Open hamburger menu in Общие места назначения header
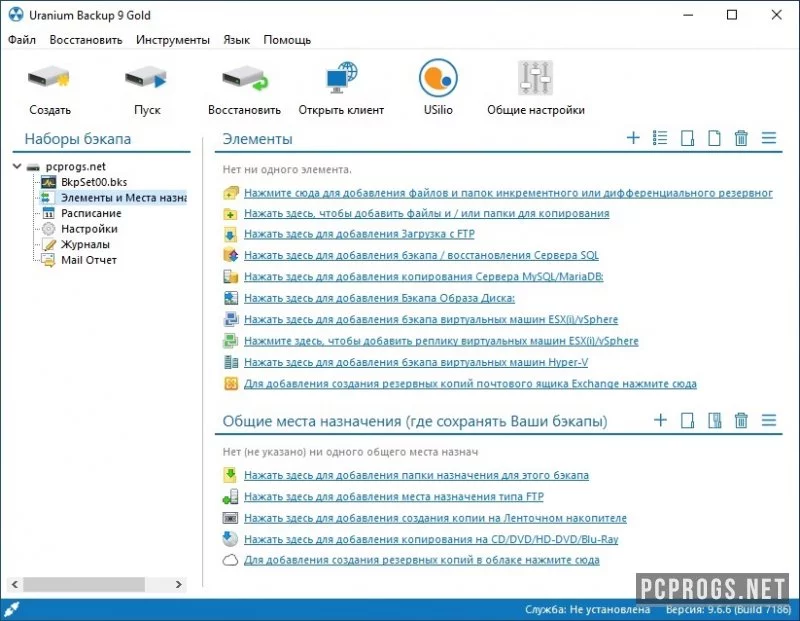Screen dimensions: 800x621 click(x=768, y=420)
